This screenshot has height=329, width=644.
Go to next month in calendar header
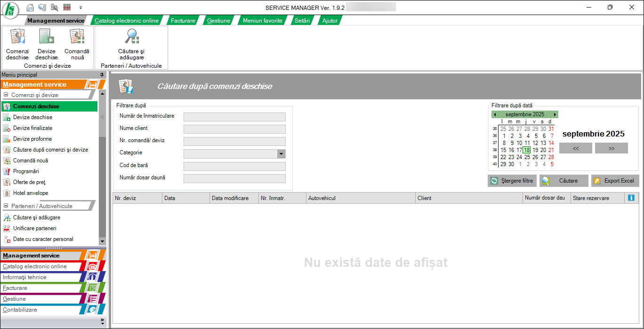point(555,114)
